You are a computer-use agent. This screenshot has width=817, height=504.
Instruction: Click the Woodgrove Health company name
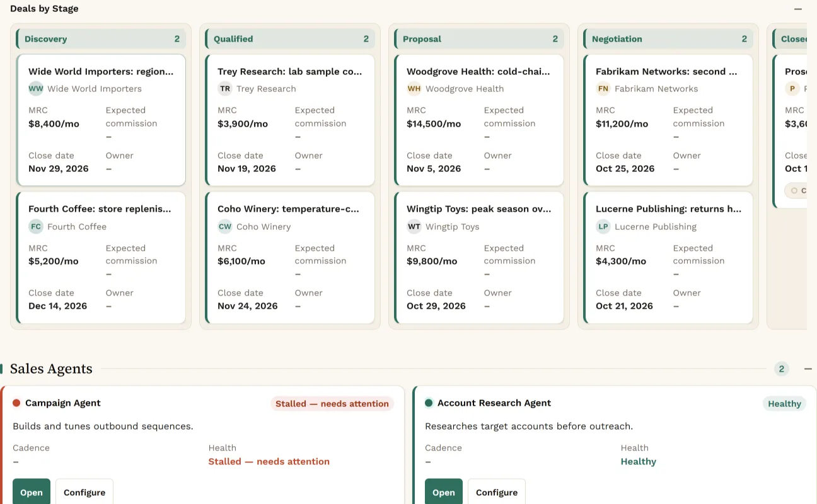(465, 89)
